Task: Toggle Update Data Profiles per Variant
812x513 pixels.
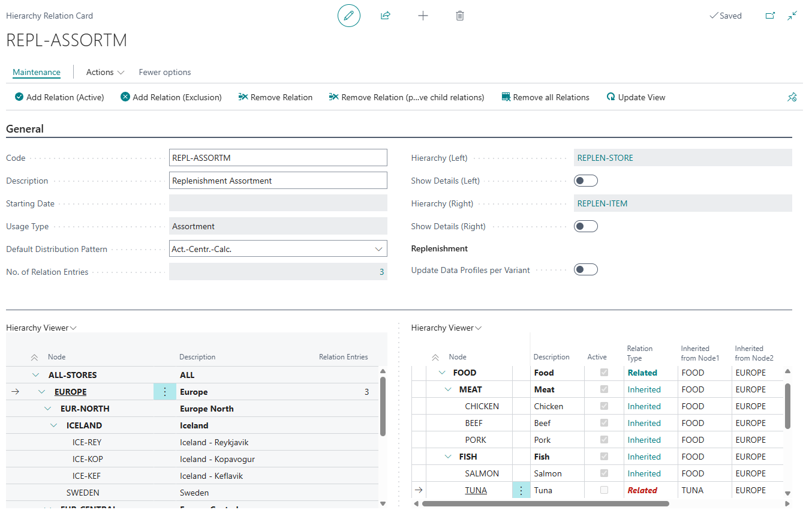Action: [585, 269]
